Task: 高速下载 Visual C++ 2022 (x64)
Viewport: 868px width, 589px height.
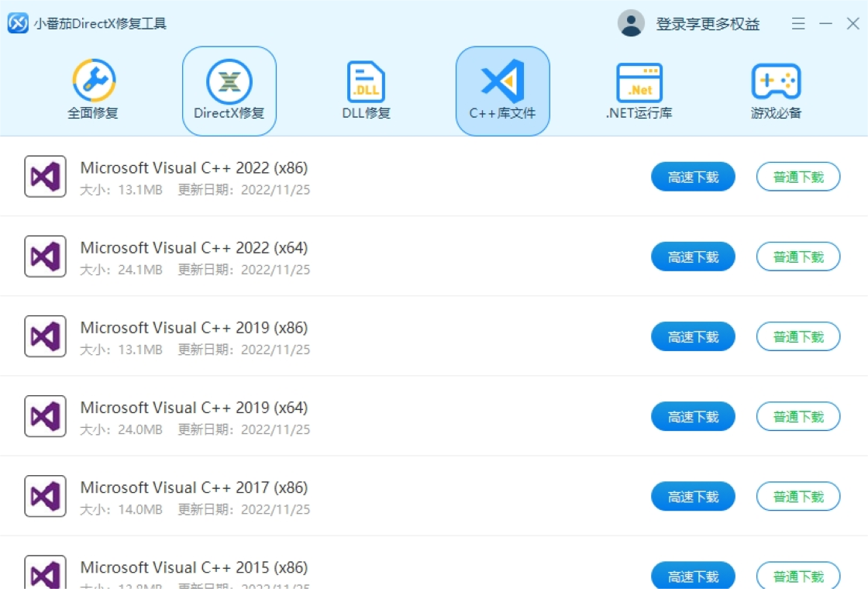Action: point(693,257)
